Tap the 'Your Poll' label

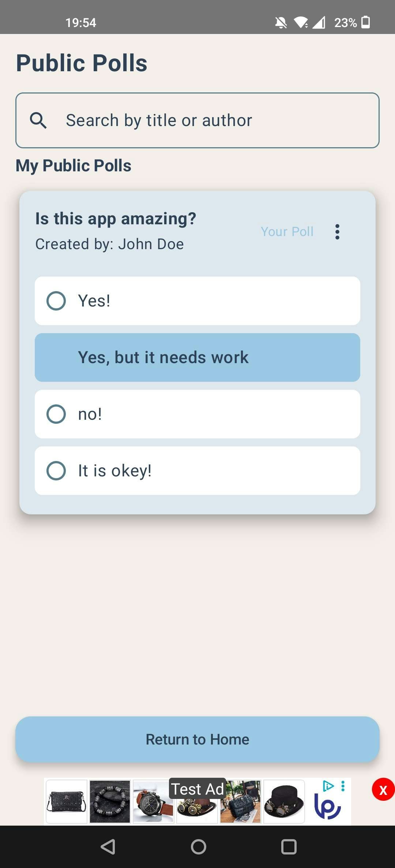(x=287, y=232)
